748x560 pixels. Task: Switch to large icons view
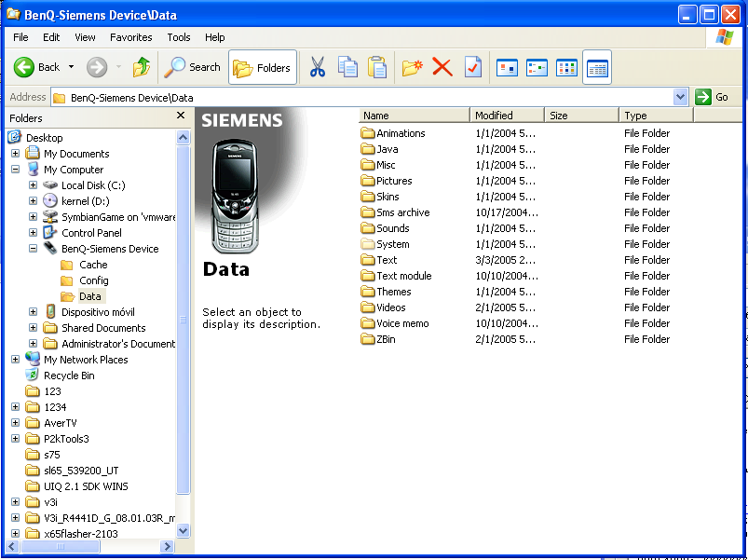coord(507,68)
